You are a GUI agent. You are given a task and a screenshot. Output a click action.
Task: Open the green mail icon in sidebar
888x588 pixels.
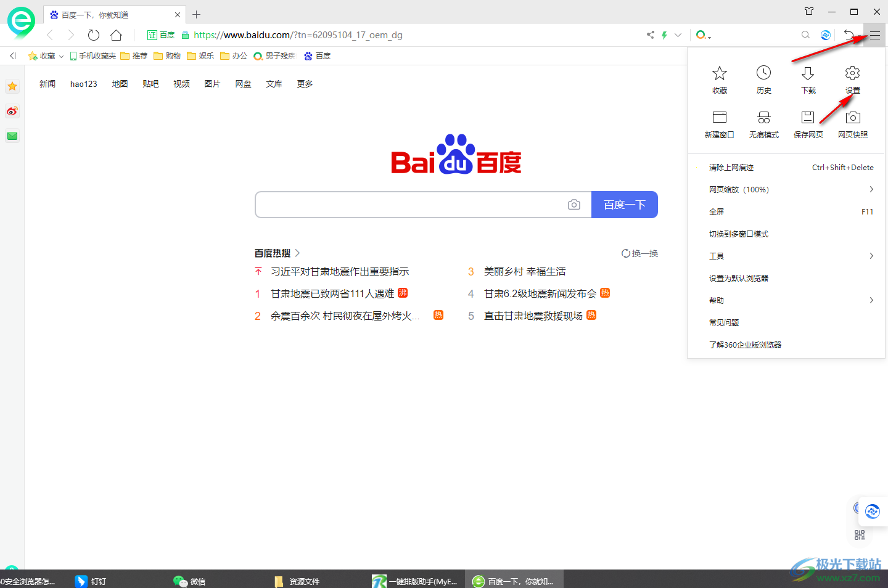pyautogui.click(x=12, y=136)
